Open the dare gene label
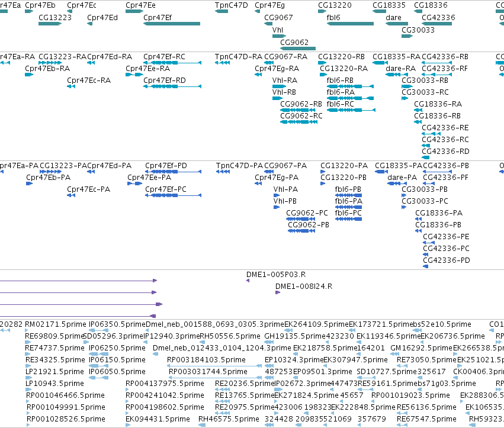The height and width of the screenshot is (428, 504). 393,17
